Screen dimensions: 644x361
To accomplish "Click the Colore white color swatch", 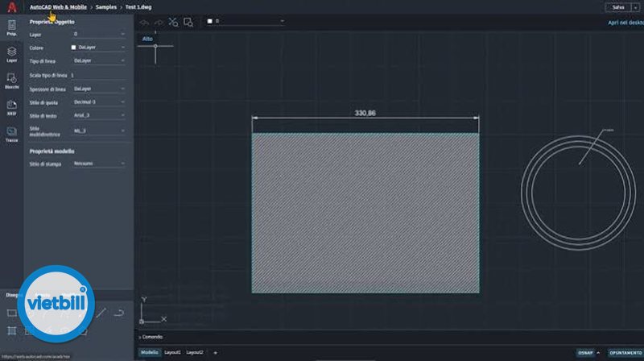I will [x=73, y=48].
